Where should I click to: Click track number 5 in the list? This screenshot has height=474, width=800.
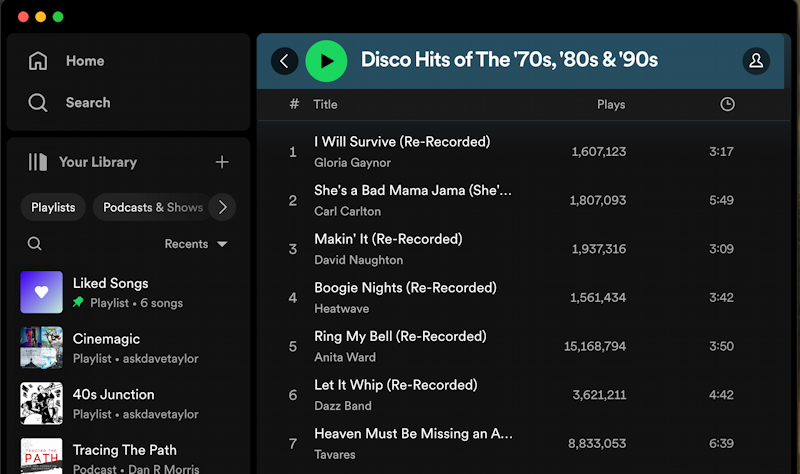293,346
